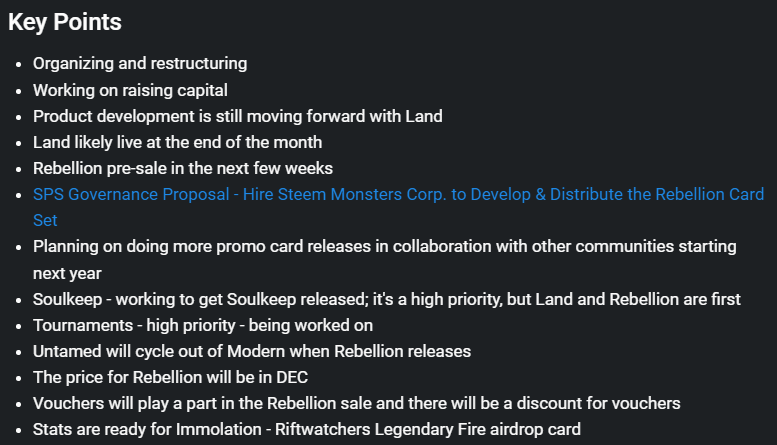Click 'Untamed will cycle out of Modern' line
777x445 pixels.
pyautogui.click(x=252, y=351)
